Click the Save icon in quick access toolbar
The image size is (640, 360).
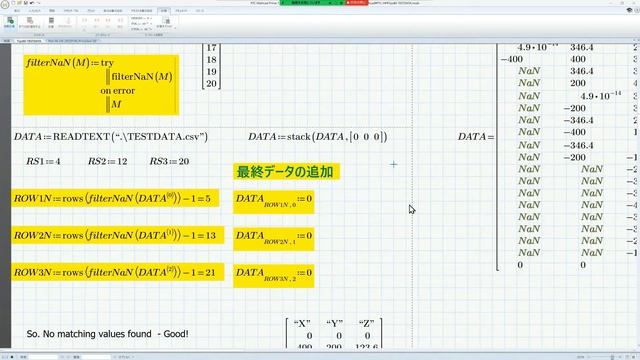[x=26, y=3]
